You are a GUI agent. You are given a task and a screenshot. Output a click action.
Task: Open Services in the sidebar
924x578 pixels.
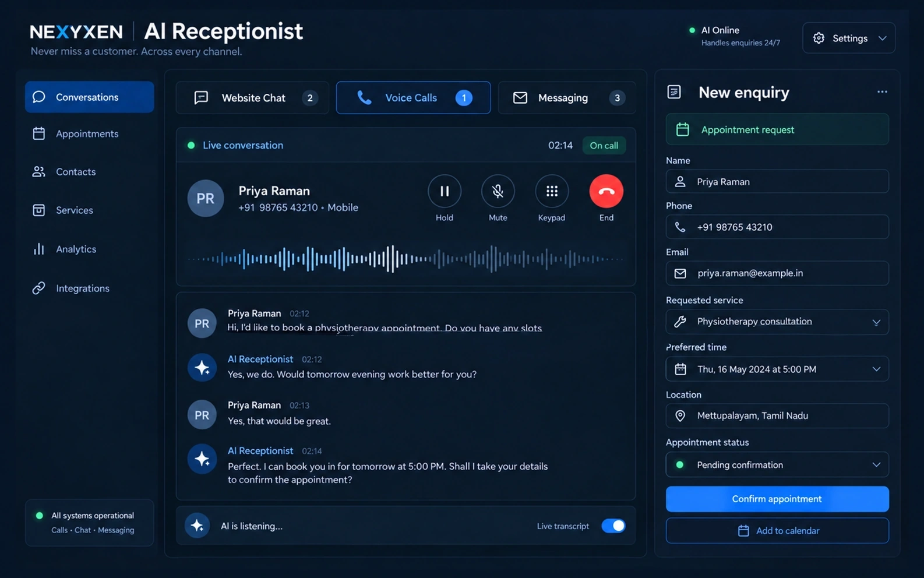[x=89, y=210]
